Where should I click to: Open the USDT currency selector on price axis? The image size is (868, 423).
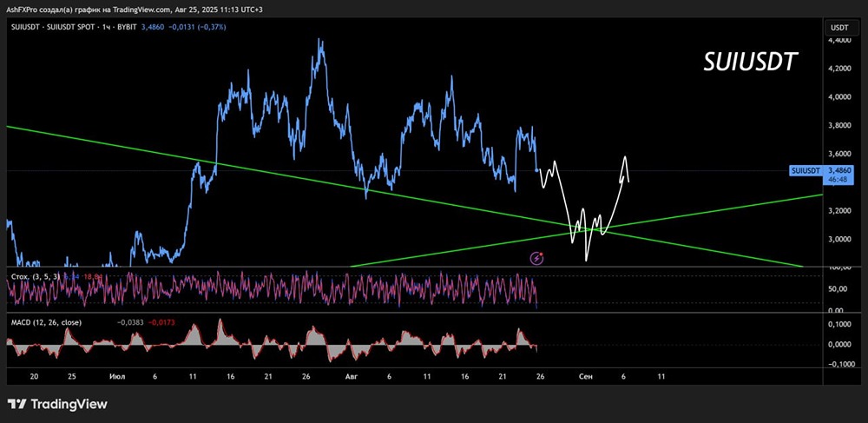click(x=843, y=27)
